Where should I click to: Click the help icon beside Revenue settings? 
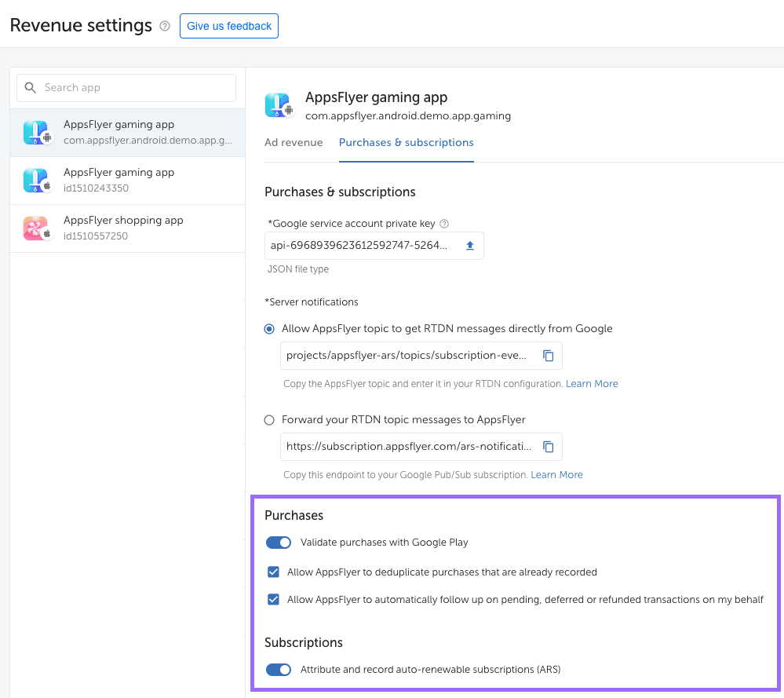(x=165, y=26)
